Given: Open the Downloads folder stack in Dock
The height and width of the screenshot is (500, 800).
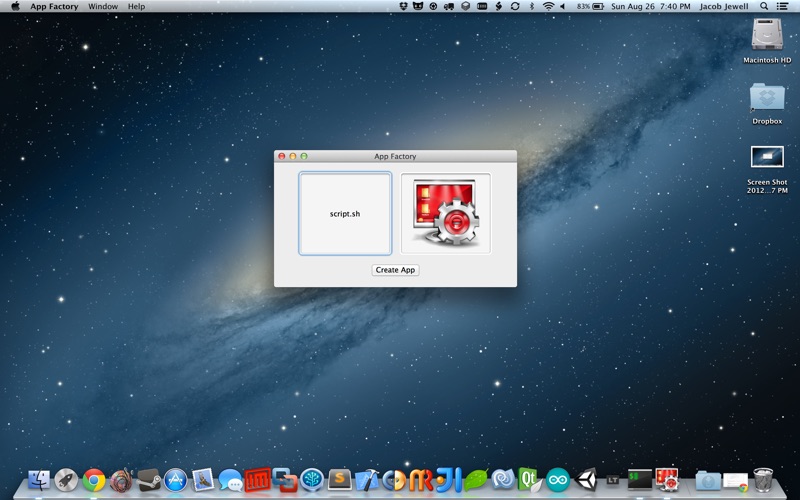Looking at the screenshot, I should click(708, 481).
